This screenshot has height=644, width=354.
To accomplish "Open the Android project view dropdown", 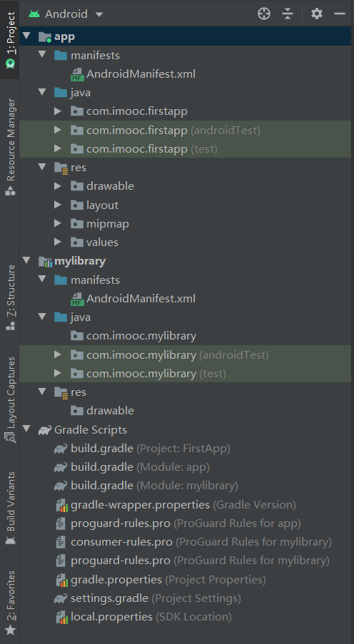I will [x=66, y=14].
